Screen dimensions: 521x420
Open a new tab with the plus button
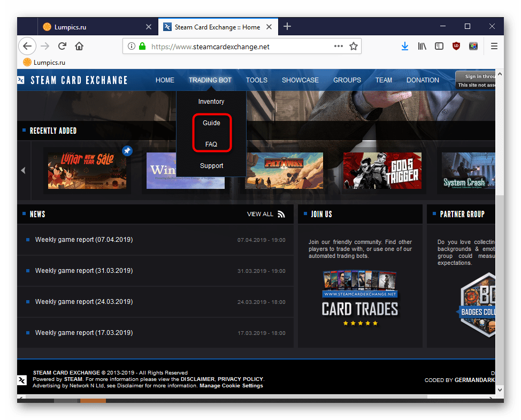pyautogui.click(x=287, y=27)
